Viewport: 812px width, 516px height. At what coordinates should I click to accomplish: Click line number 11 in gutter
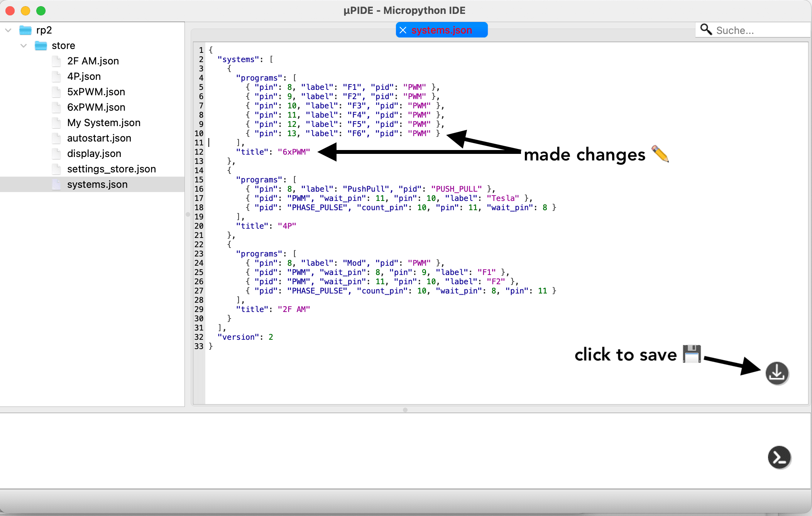pyautogui.click(x=199, y=143)
